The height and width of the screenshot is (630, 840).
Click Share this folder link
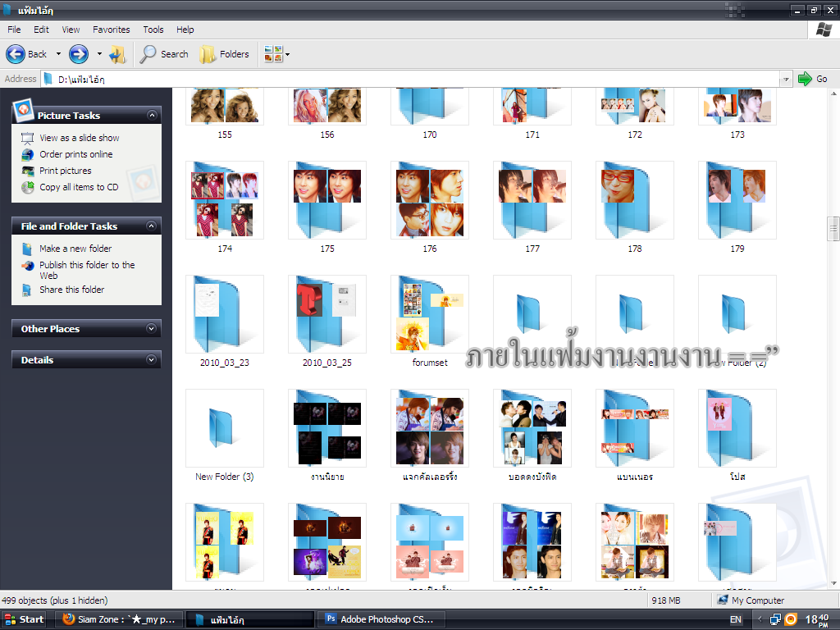point(72,290)
